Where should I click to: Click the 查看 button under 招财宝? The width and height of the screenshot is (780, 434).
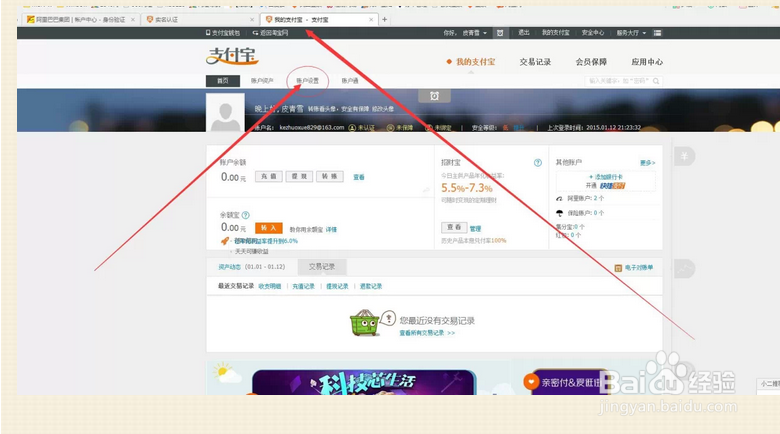(x=454, y=227)
